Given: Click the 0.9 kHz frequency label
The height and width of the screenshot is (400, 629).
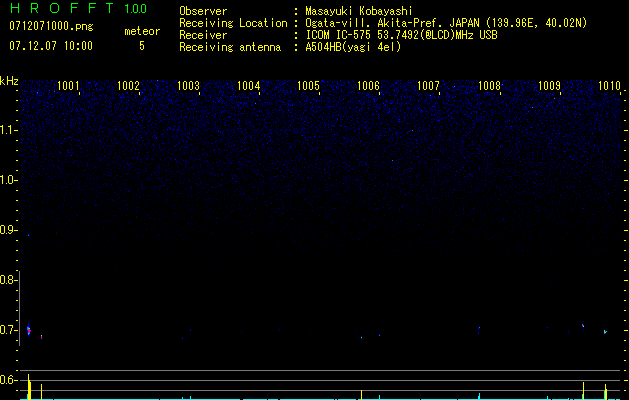Looking at the screenshot, I should pyautogui.click(x=8, y=230).
